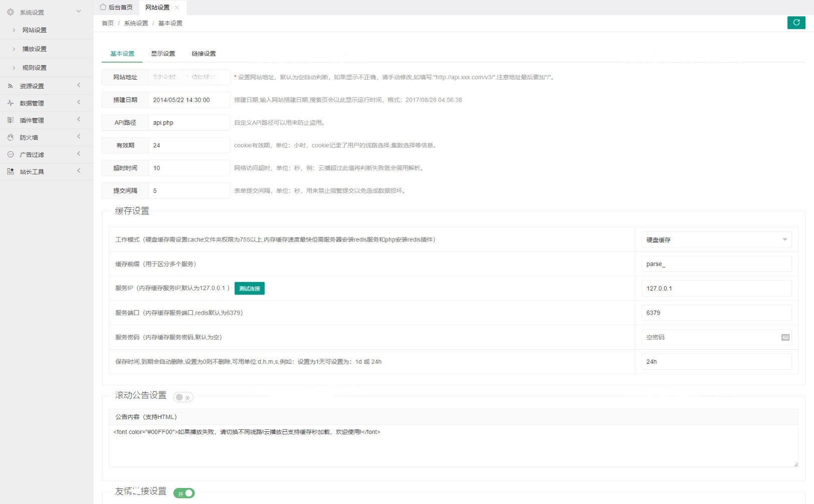814x504 pixels.
Task: Switch to the 链接设置 tab
Action: pos(203,54)
